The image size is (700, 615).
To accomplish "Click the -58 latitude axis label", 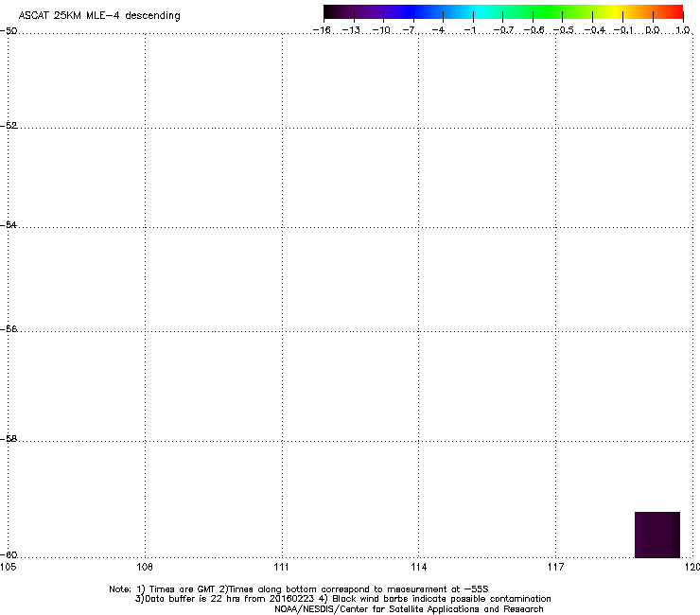I will coord(9,439).
